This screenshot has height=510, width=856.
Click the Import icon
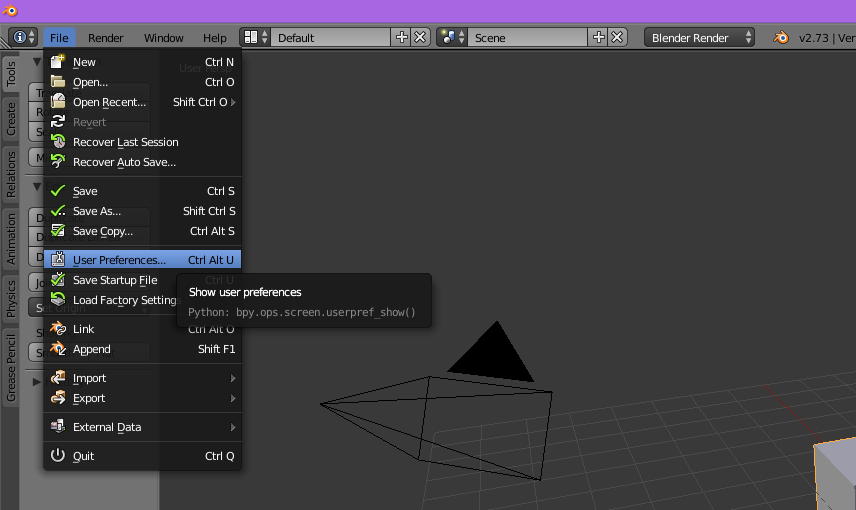pos(58,377)
